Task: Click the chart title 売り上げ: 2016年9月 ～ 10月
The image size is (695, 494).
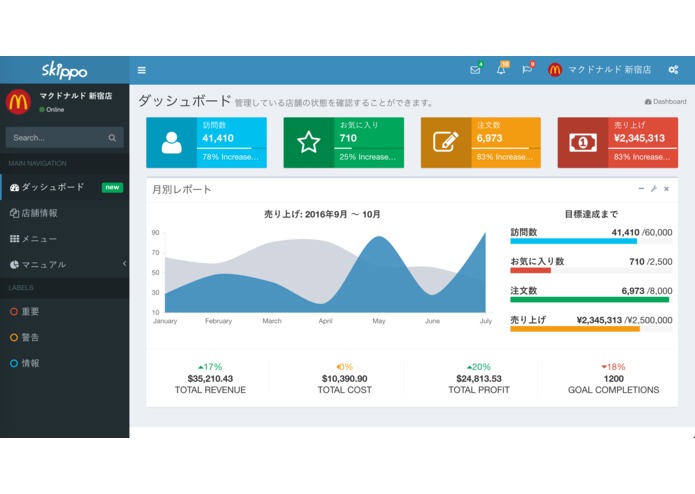Action: [322, 214]
